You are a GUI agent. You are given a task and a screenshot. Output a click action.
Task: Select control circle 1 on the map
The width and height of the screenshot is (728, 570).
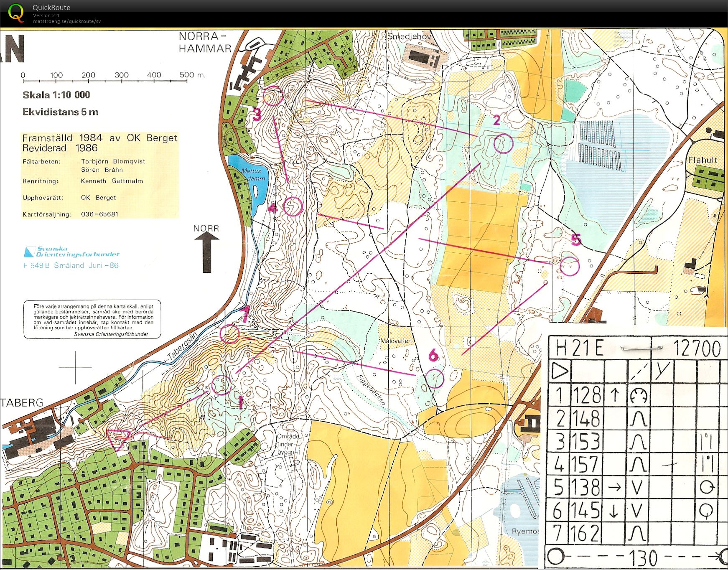[221, 385]
